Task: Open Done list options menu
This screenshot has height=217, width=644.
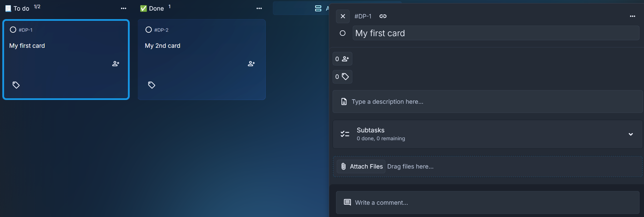Action: (x=259, y=9)
